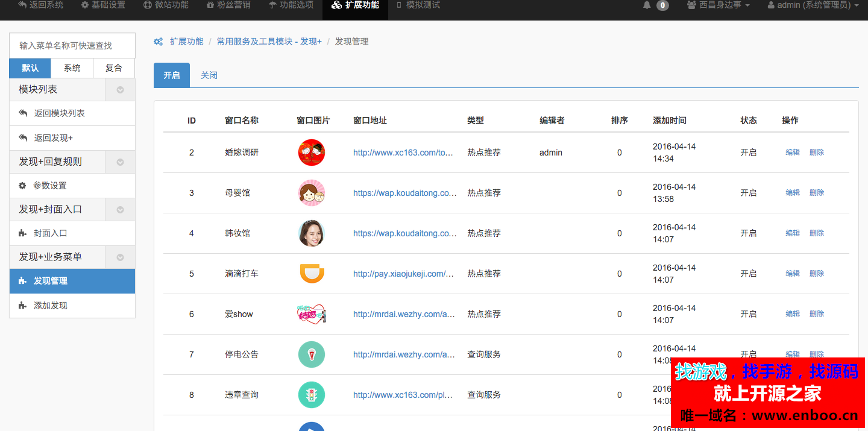Click 封面入口 puzzle icon
The height and width of the screenshot is (431, 868).
(x=22, y=233)
